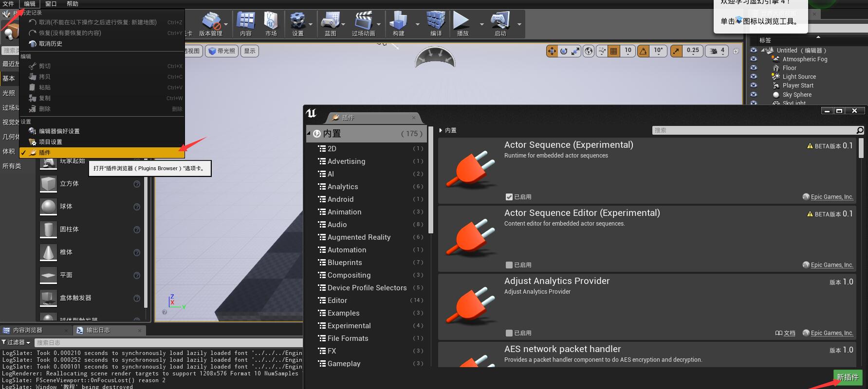Open 过滤器 filter dropdown in output log
Viewport: 868px width, 389px height.
pyautogui.click(x=16, y=343)
